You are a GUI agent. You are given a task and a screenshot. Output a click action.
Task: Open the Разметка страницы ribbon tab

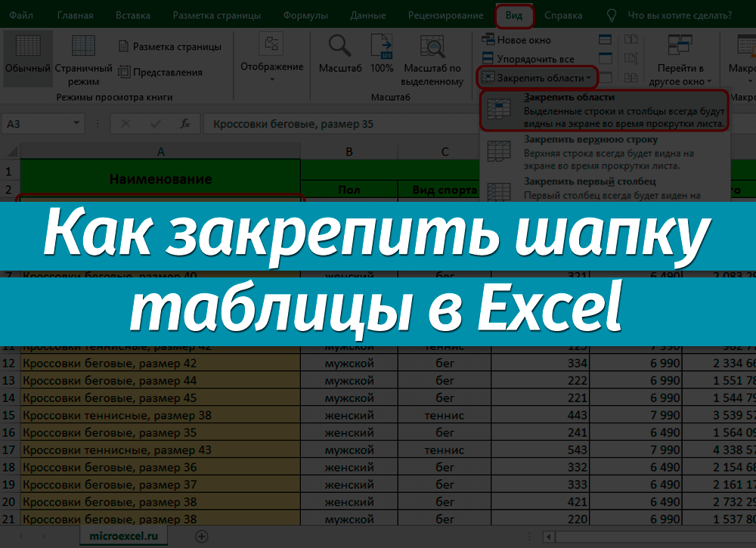[217, 15]
